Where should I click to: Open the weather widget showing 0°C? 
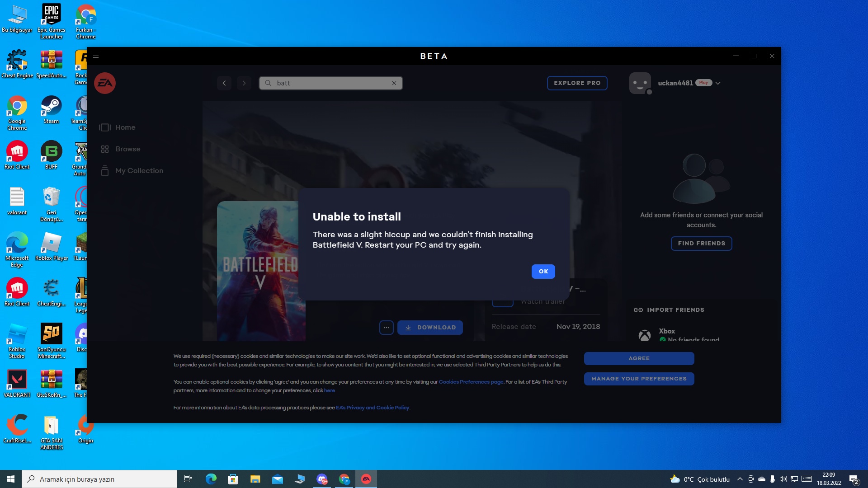click(700, 479)
